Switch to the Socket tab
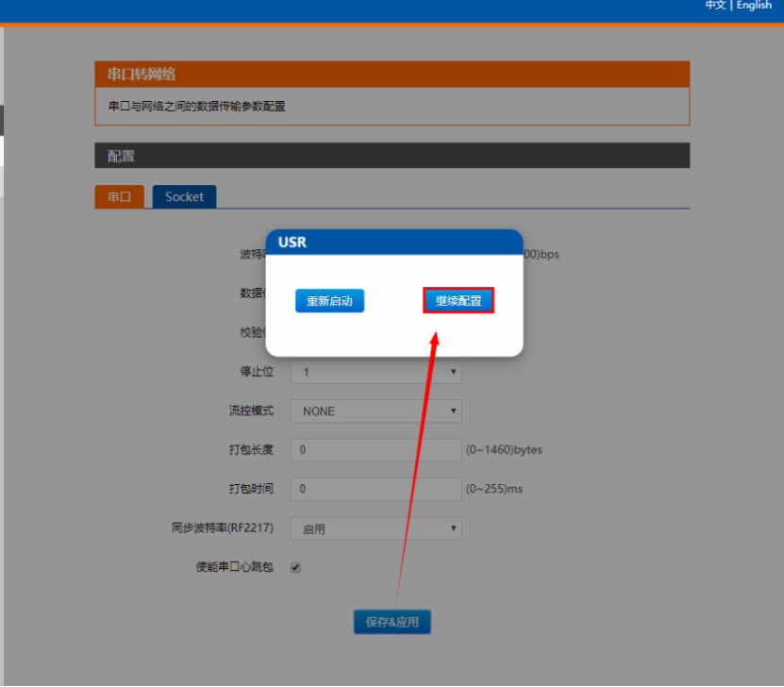The image size is (784, 687). 184,196
